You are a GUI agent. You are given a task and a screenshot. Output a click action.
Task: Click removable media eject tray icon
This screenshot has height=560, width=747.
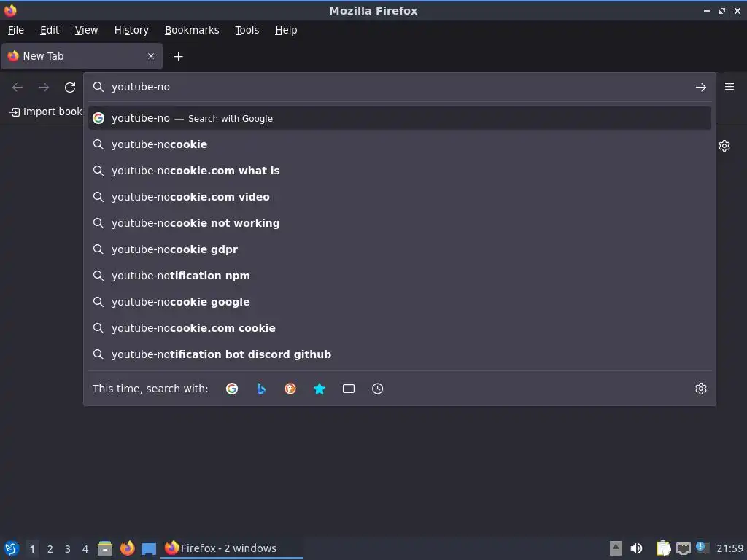point(616,548)
